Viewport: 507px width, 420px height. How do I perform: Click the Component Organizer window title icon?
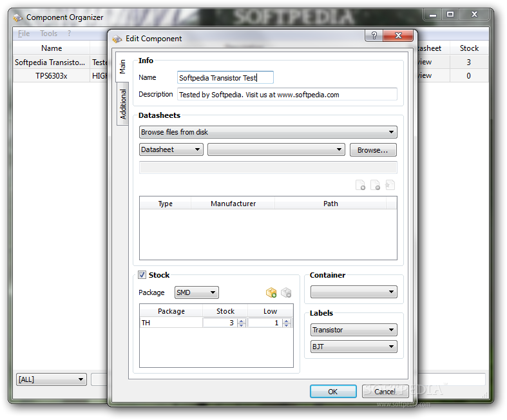pyautogui.click(x=18, y=17)
